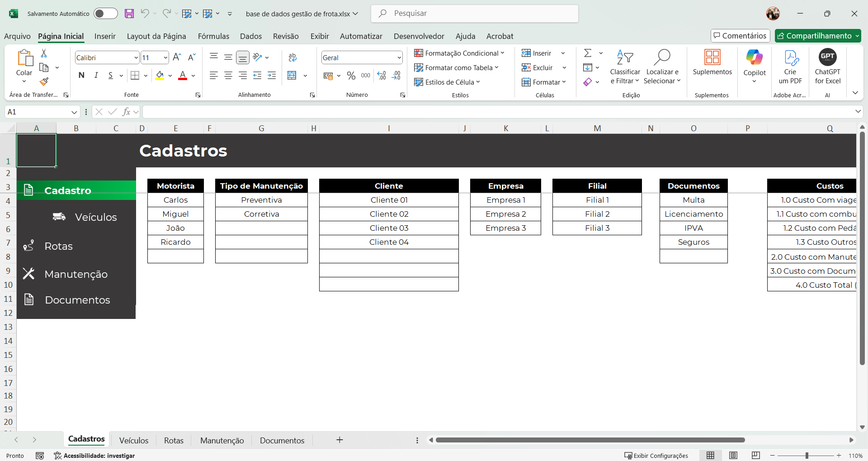Click the Format Painter brush icon

click(44, 81)
